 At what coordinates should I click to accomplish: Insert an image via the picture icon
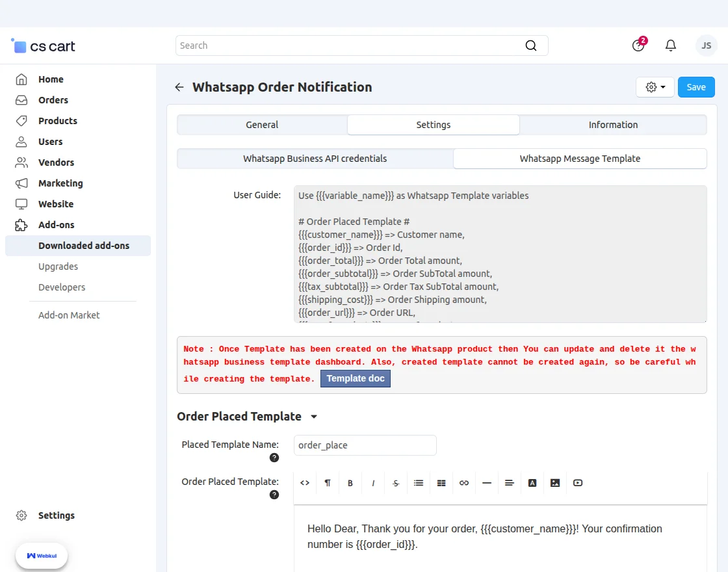point(555,483)
